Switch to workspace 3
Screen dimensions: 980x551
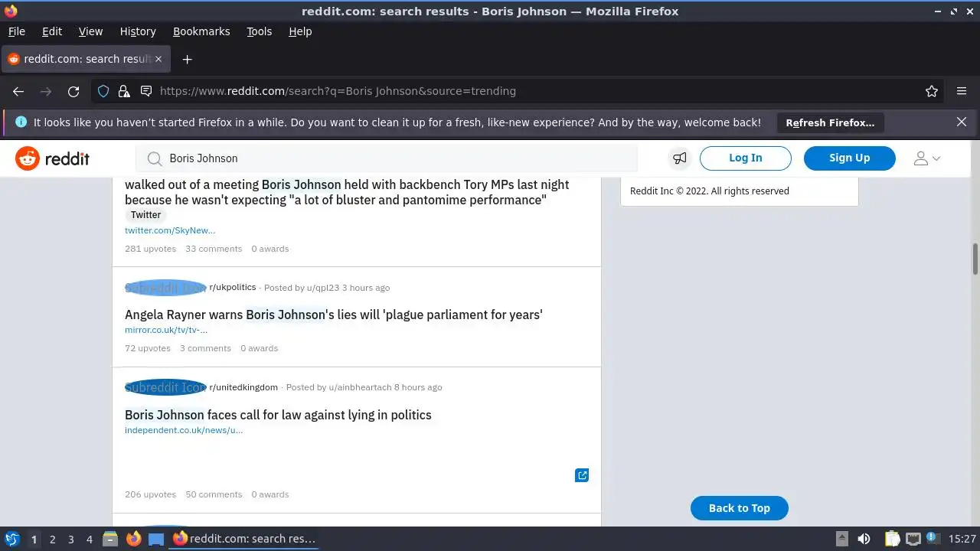click(x=70, y=540)
